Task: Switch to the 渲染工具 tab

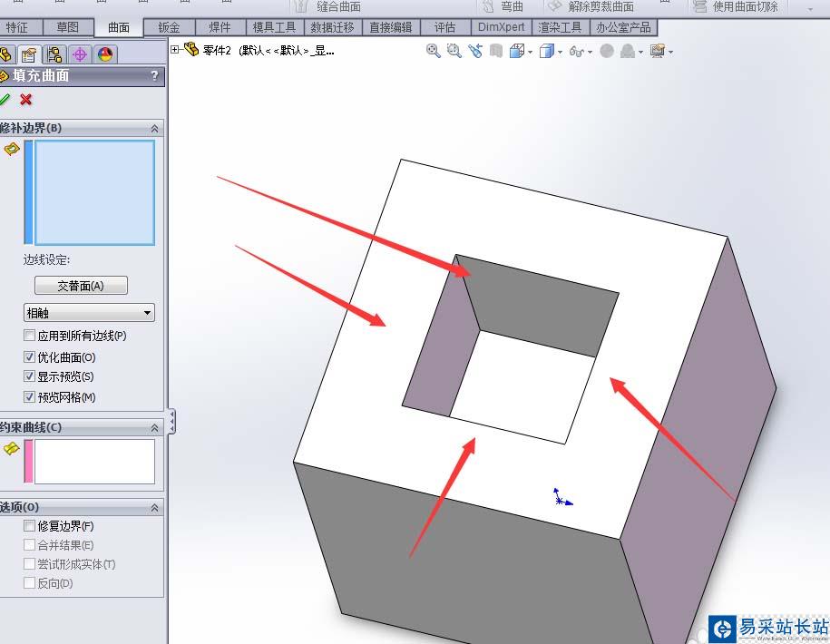Action: pyautogui.click(x=560, y=27)
